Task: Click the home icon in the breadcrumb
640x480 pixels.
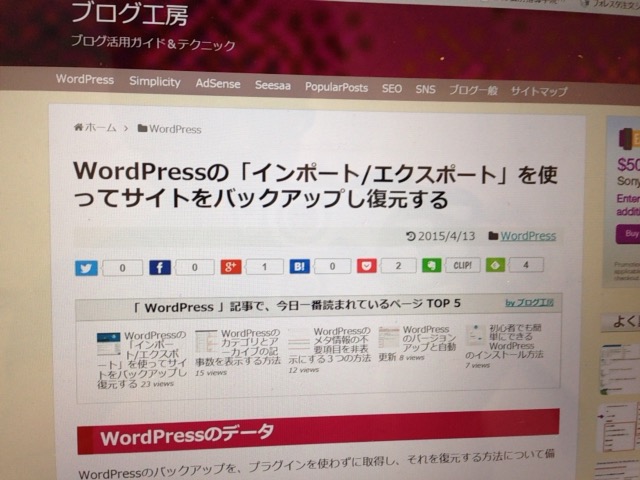Action: [x=78, y=128]
